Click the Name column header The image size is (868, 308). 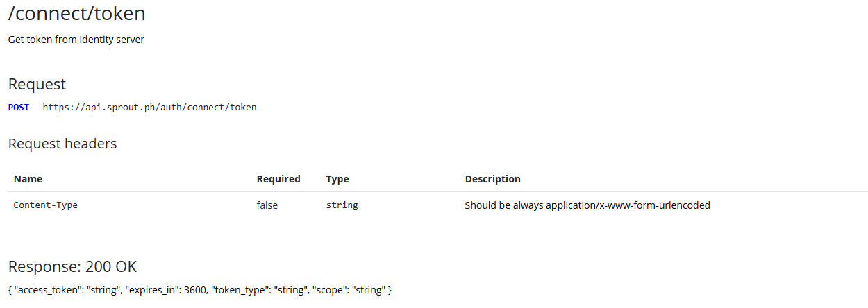click(28, 179)
